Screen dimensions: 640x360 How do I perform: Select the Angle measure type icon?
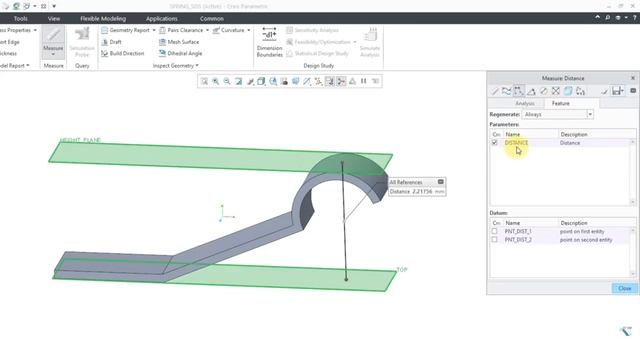[531, 91]
